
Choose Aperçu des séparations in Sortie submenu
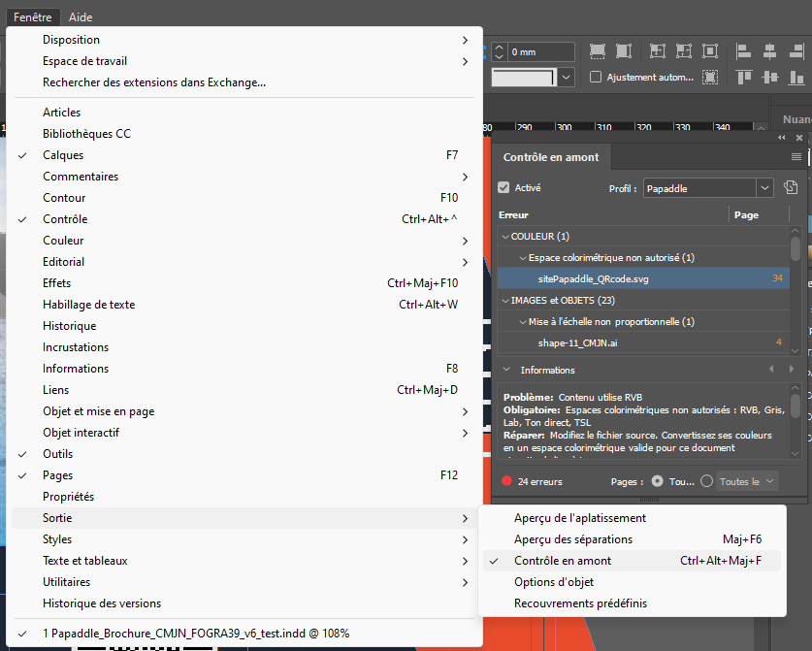pos(572,539)
